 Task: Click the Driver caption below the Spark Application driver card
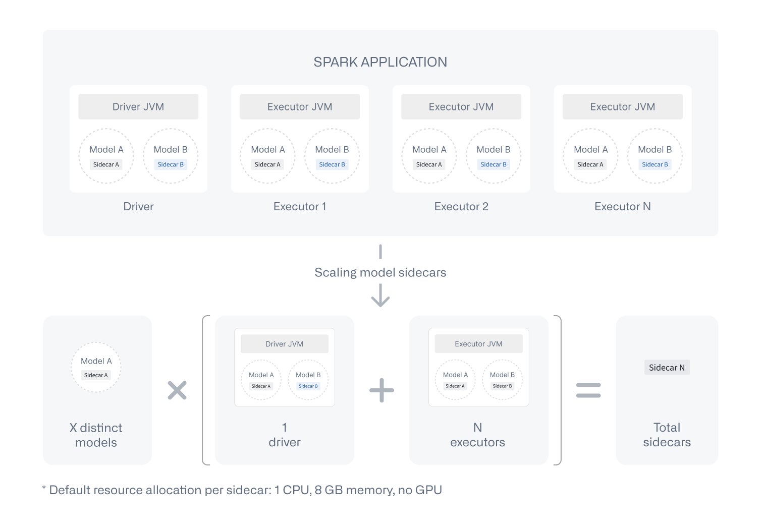tap(138, 207)
